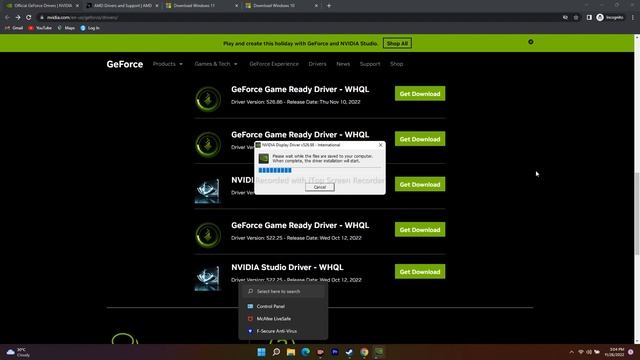Get Download for Game Ready 522.25
This screenshot has width=640, height=360.
pos(420,229)
